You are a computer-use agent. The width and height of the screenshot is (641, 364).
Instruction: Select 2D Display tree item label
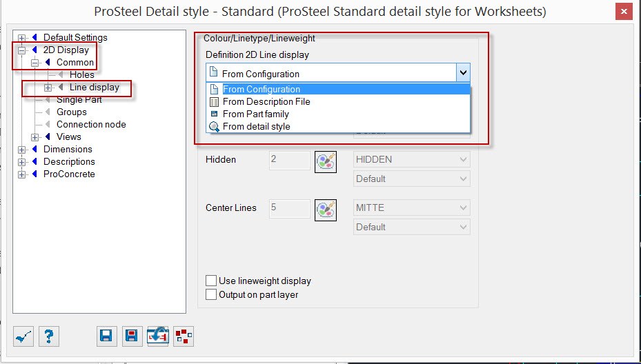(x=66, y=50)
